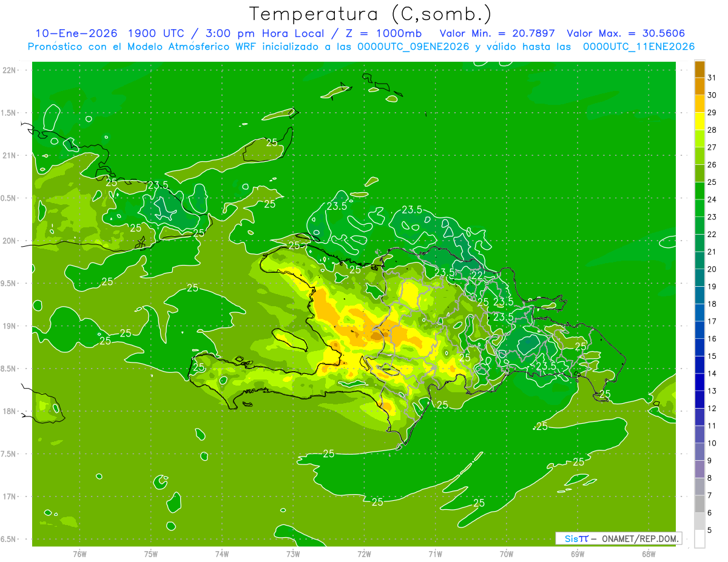Select the '0000UTC_11ENE2026' valid-until timestamp
Screen dimensions: 728x562
[639, 47]
